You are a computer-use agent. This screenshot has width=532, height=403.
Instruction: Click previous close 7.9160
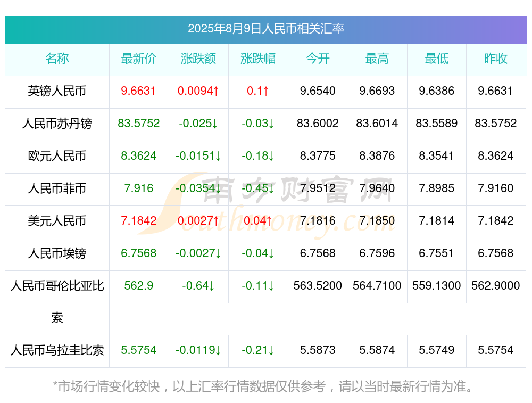[x=496, y=188]
